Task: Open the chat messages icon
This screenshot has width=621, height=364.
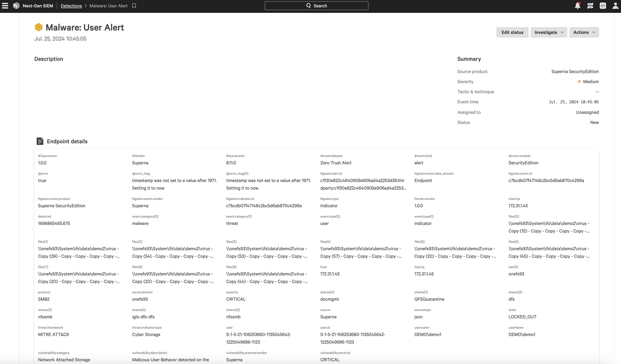Action: click(x=590, y=6)
